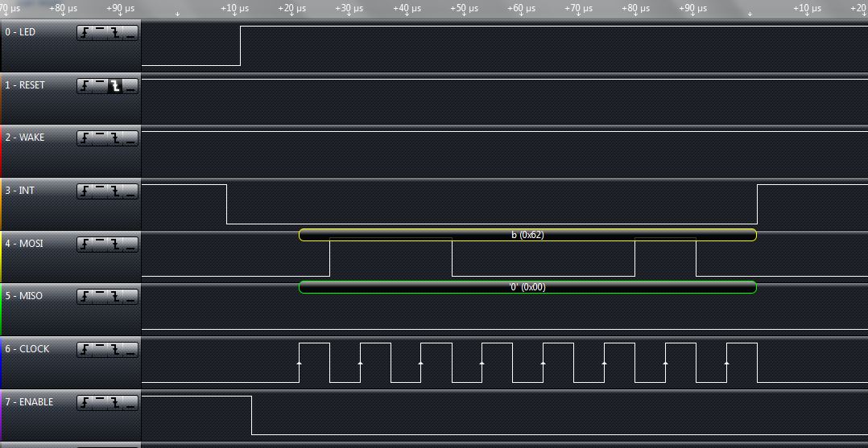Set high level trigger on CLOCK channel

coord(100,350)
